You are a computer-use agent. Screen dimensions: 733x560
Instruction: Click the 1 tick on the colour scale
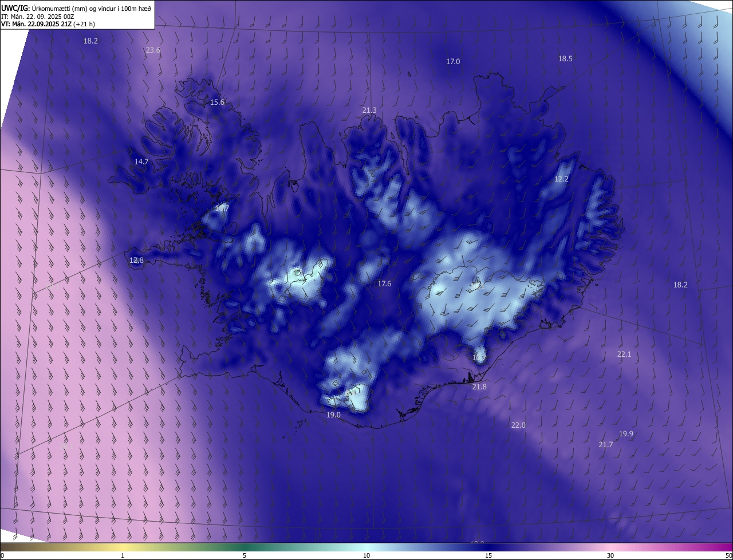click(123, 555)
